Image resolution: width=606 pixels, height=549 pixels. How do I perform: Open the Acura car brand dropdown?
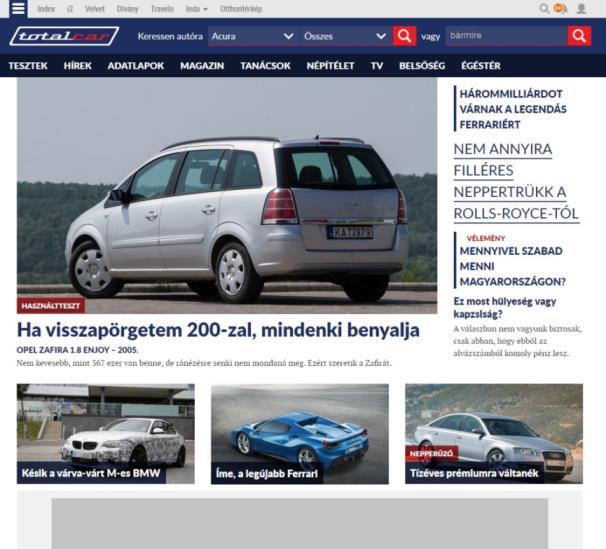[x=253, y=36]
